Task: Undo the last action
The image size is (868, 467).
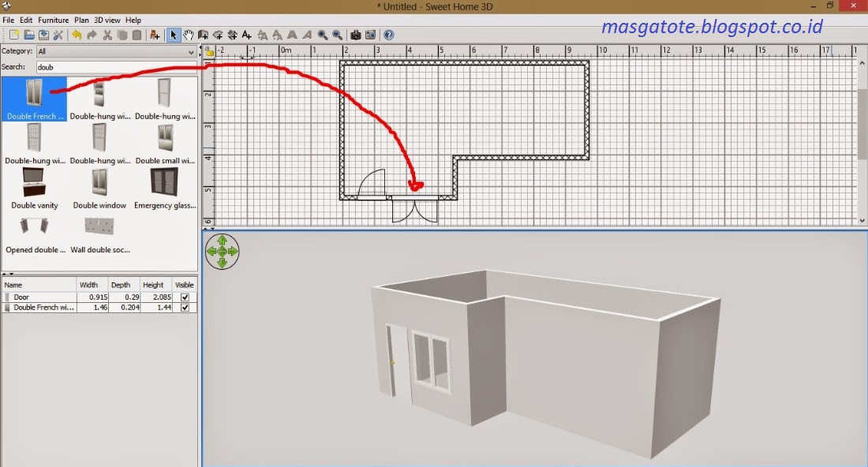Action: 77,35
